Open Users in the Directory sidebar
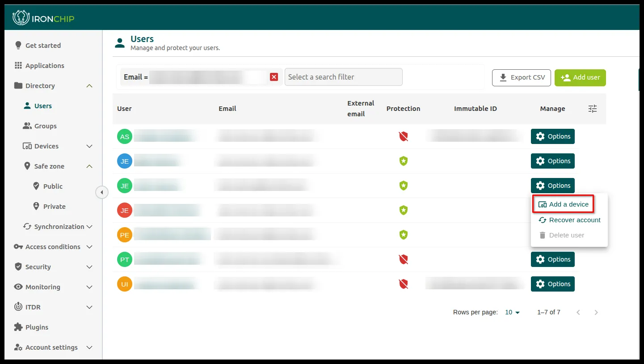This screenshot has width=644, height=364. [38, 106]
